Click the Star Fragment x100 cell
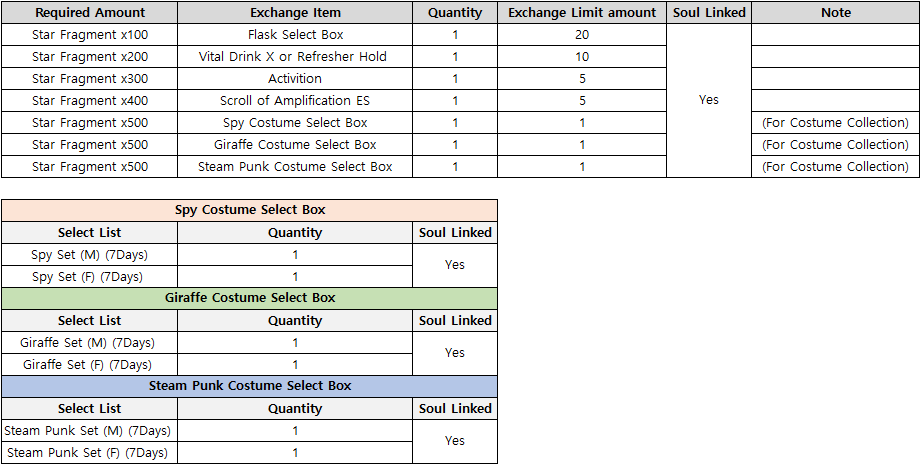This screenshot has height=465, width=921. 89,35
